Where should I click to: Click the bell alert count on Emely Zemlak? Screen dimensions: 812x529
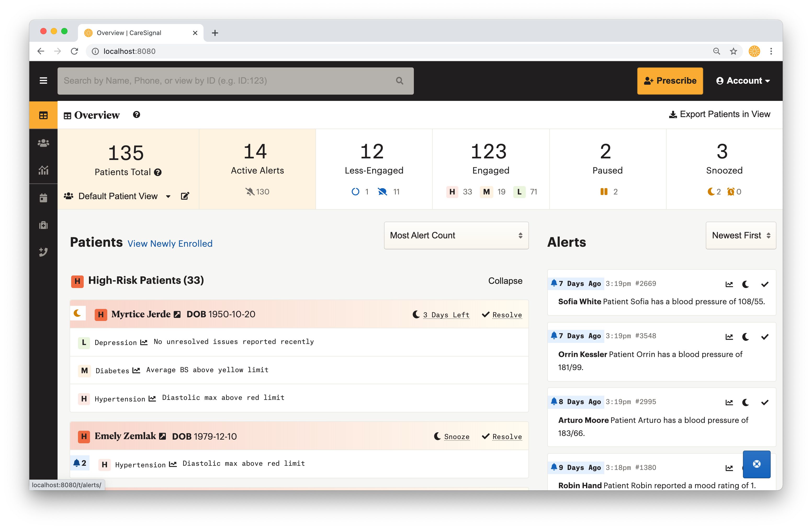click(x=80, y=463)
